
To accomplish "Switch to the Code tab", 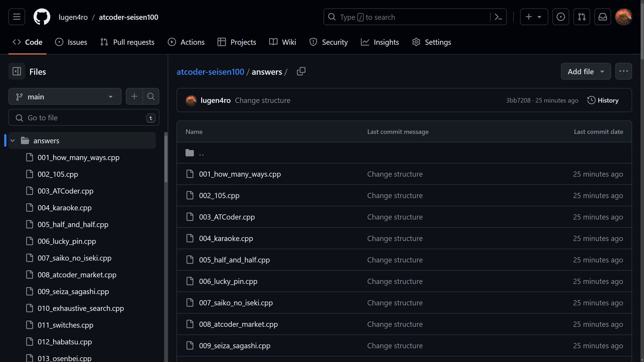I will pyautogui.click(x=28, y=42).
